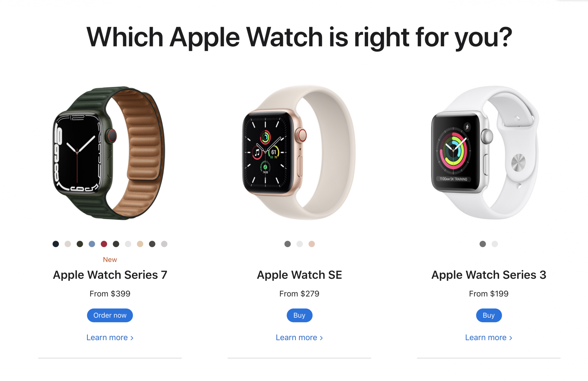588x381 pixels.
Task: Choose the gold-tan swatch for Series 7
Action: click(140, 244)
